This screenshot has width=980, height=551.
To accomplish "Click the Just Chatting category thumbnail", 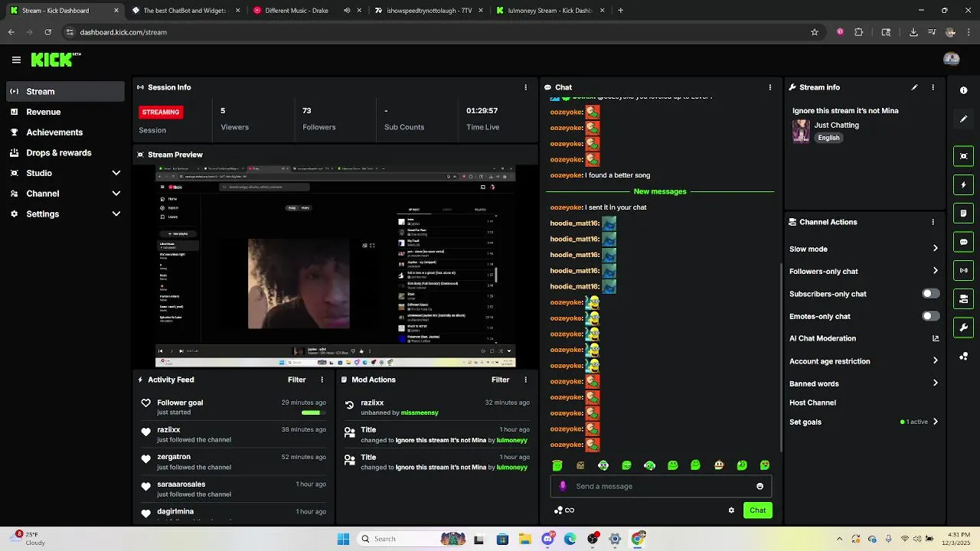I will coord(801,131).
